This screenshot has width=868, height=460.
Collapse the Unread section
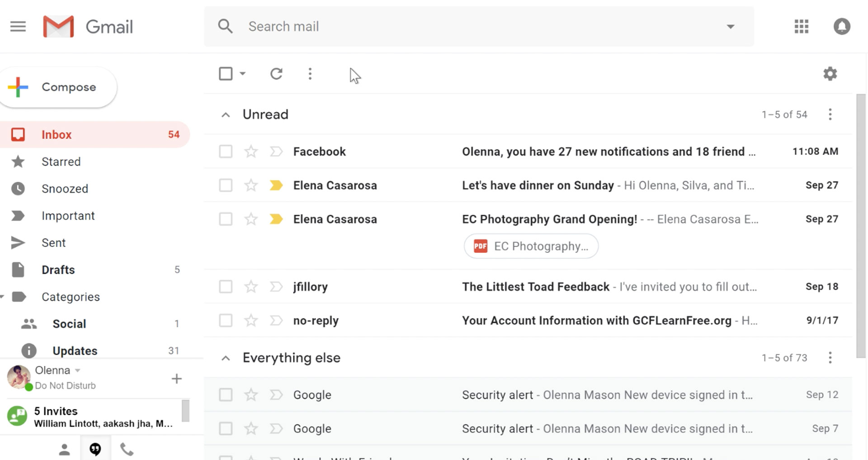coord(226,114)
